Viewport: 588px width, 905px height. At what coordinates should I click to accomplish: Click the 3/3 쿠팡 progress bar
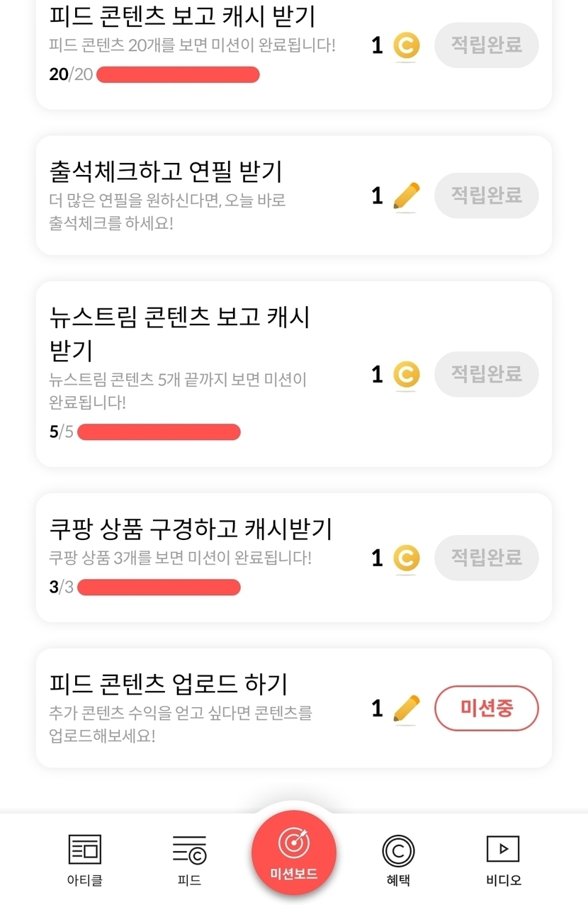159,588
